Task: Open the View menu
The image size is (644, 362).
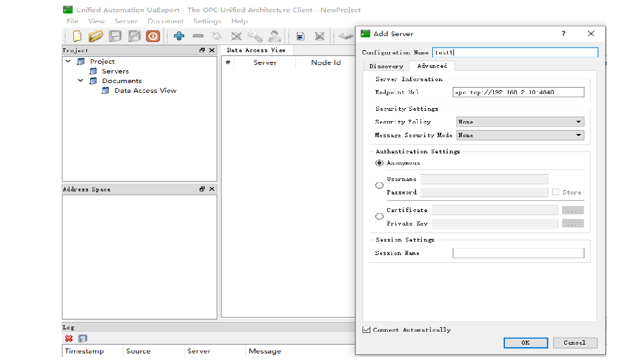Action: (96, 21)
